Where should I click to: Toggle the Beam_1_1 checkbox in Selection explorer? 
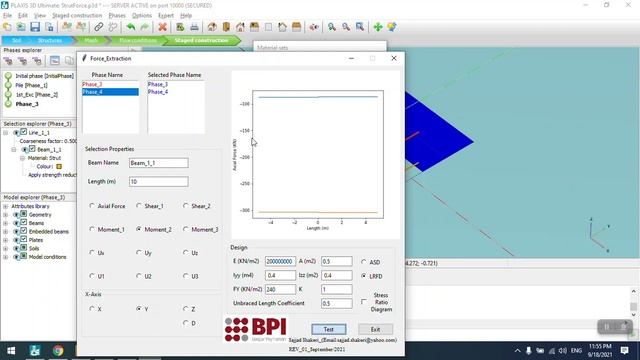tap(32, 149)
